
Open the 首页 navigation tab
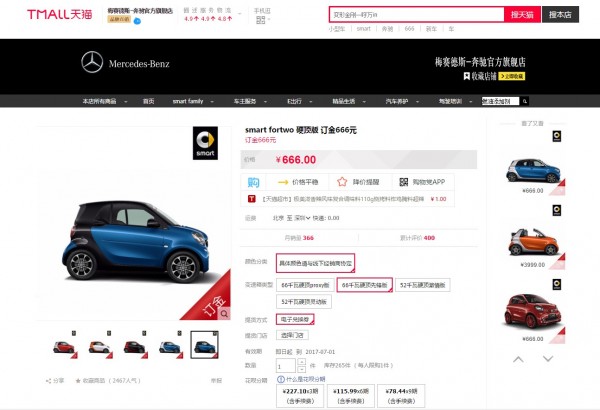(148, 101)
